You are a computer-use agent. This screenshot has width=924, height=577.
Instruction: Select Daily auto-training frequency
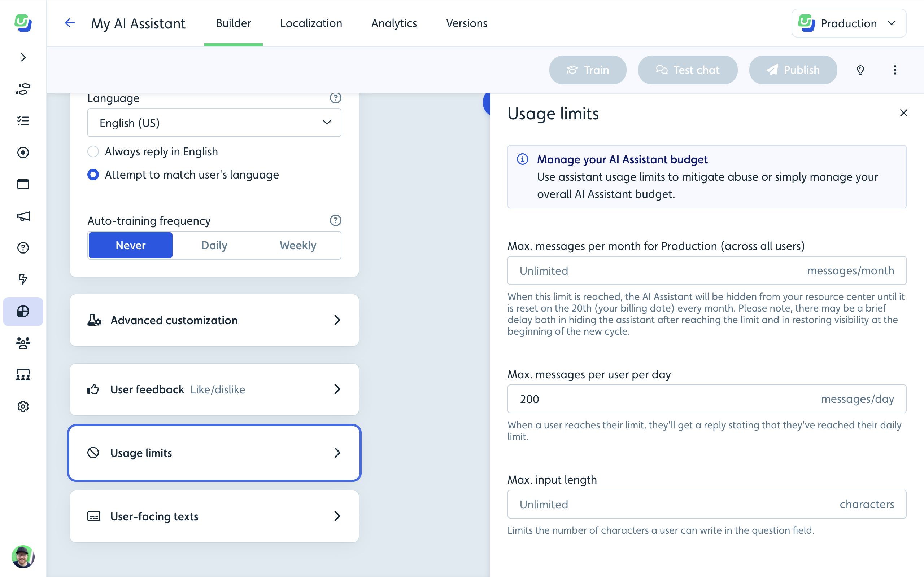click(214, 245)
